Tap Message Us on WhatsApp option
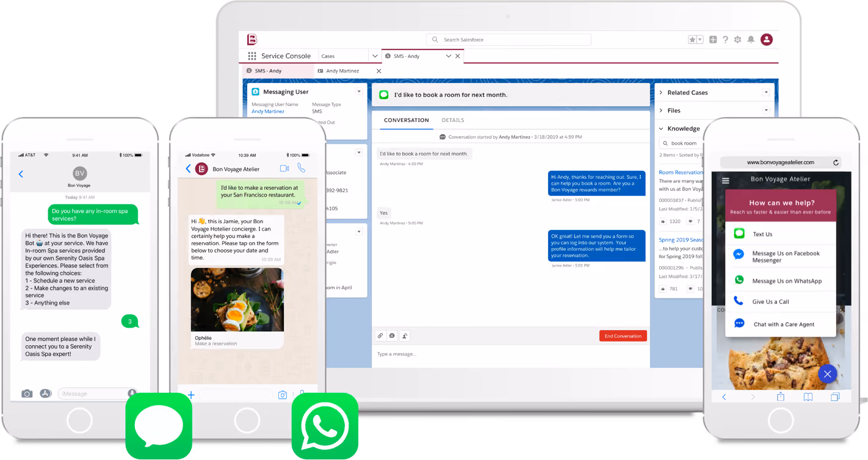 click(x=780, y=281)
